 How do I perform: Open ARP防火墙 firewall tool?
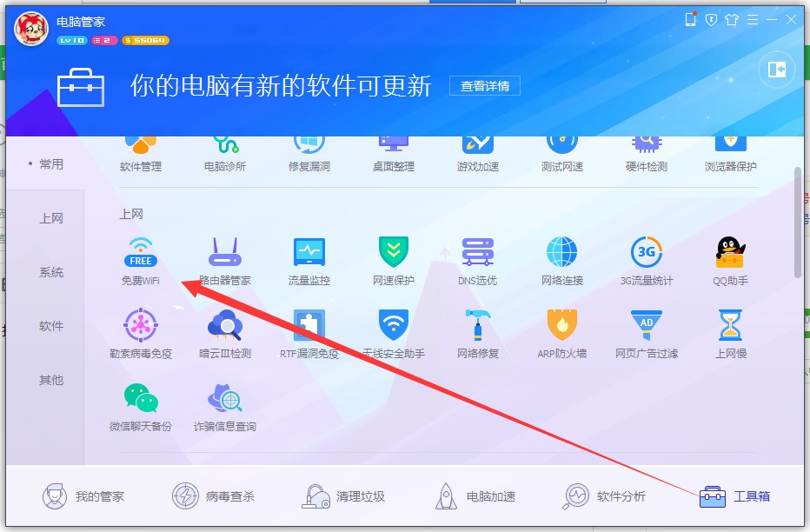pos(562,334)
